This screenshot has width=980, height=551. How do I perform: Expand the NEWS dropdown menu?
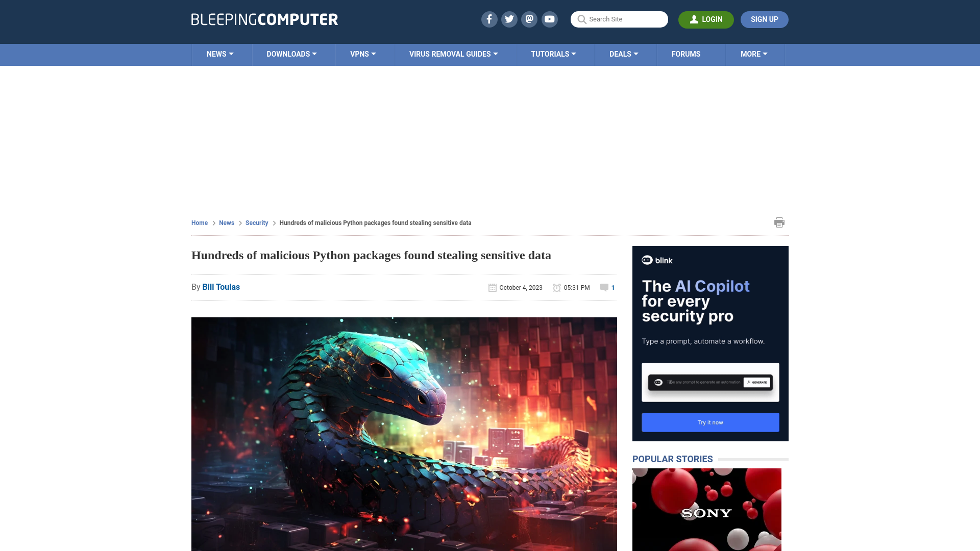[x=219, y=54]
